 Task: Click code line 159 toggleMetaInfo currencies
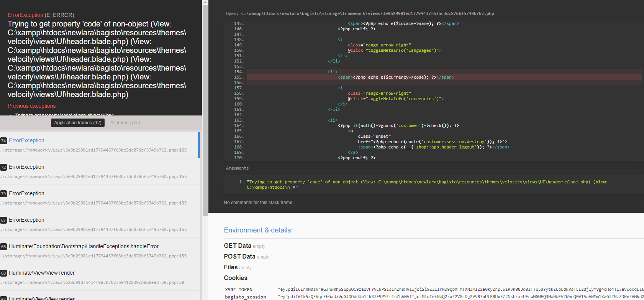[x=396, y=99]
